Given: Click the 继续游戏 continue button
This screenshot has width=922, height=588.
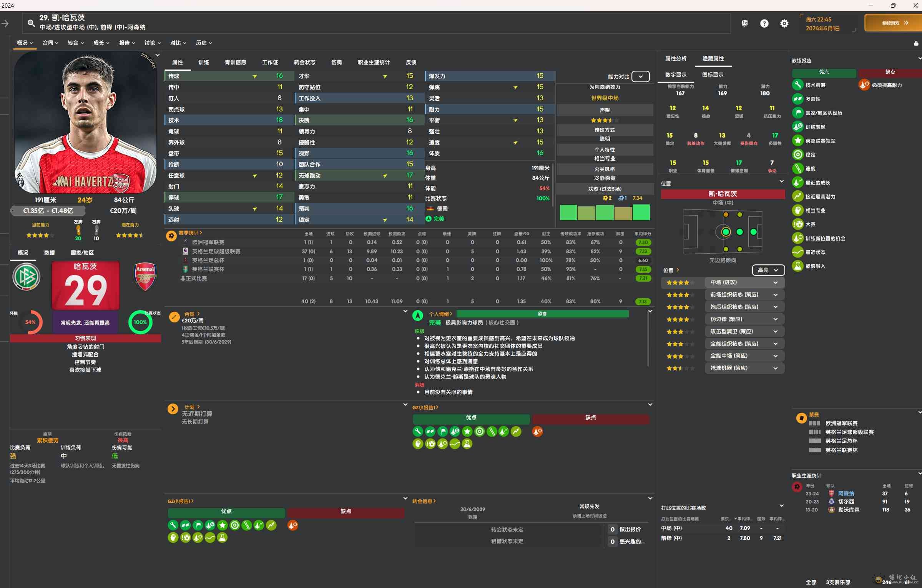Looking at the screenshot, I should pyautogui.click(x=893, y=23).
